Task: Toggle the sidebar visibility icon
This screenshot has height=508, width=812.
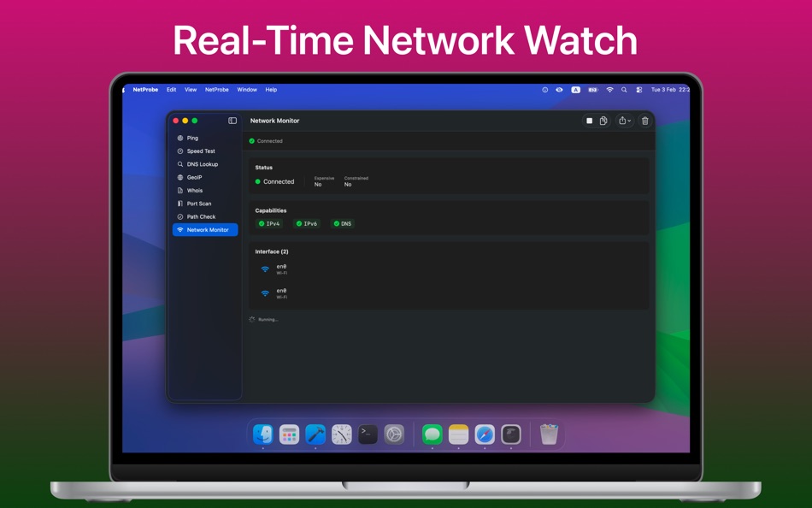Action: click(x=232, y=120)
